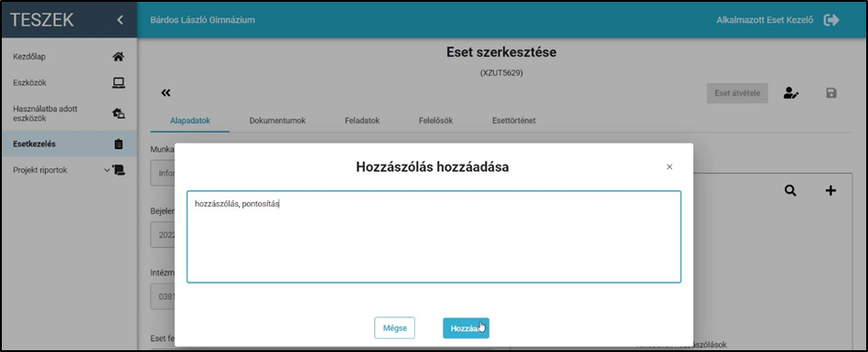Click the search magnifier icon in comments panel

click(790, 190)
